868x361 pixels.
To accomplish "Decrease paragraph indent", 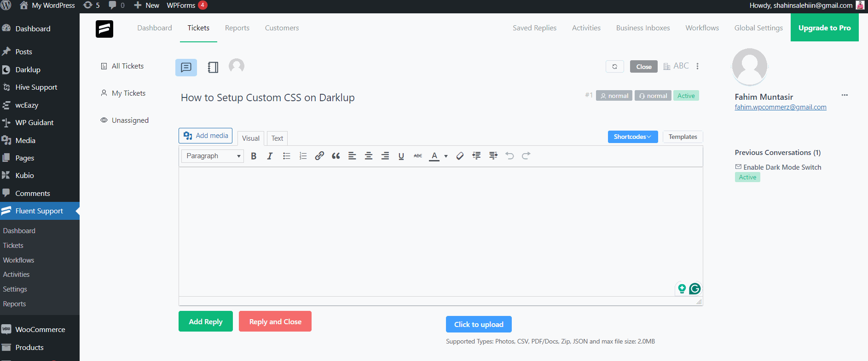I will click(476, 156).
